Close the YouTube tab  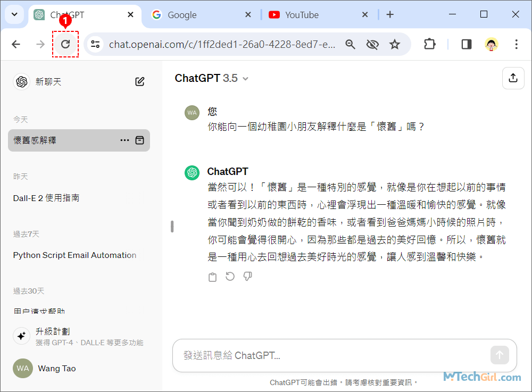click(365, 14)
